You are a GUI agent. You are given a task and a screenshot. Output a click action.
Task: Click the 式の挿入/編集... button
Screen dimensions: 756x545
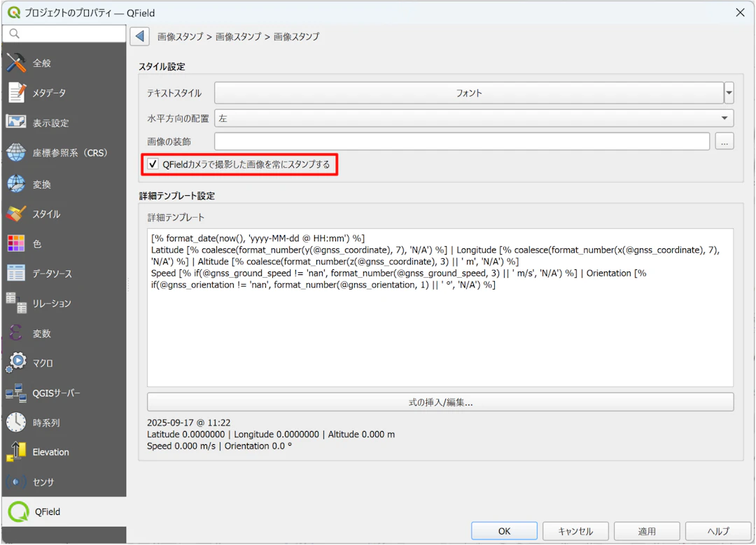pyautogui.click(x=440, y=402)
